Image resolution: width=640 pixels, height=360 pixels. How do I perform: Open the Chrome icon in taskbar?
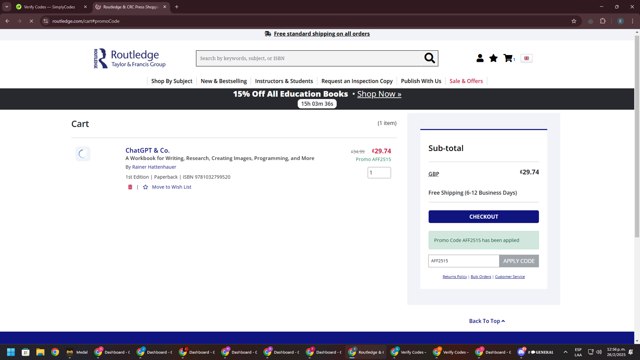click(x=55, y=352)
